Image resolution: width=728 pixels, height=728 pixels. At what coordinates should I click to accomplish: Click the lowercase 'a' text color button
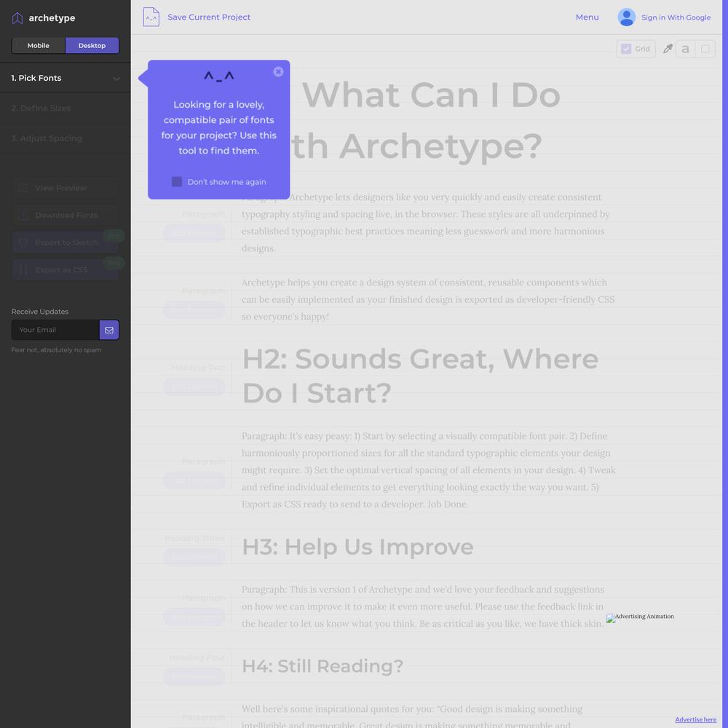tap(685, 49)
